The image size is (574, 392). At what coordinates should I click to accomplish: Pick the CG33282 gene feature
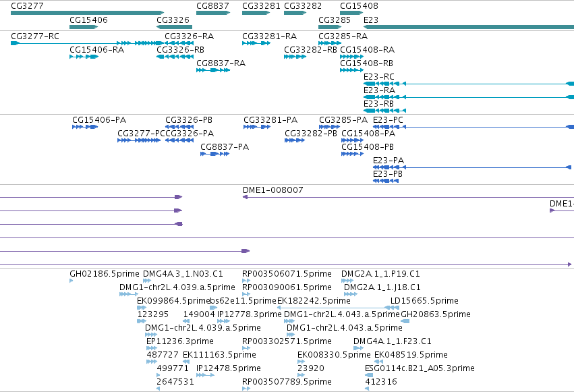point(295,13)
